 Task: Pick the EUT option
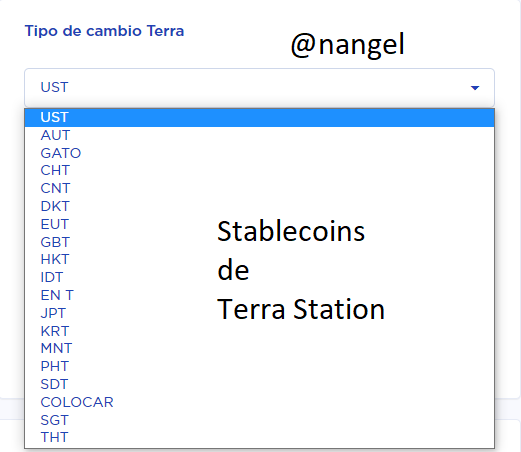(x=259, y=224)
